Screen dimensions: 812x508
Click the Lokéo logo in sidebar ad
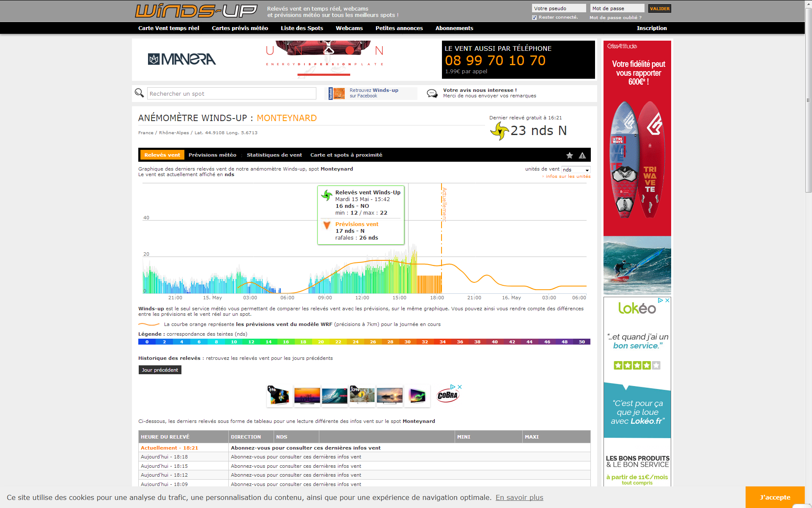point(637,308)
